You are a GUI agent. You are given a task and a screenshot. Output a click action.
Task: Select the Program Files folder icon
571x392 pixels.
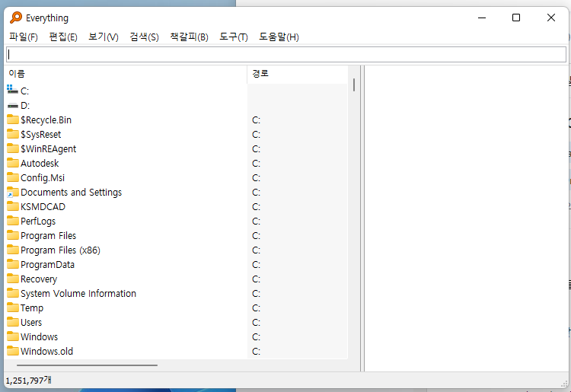(13, 235)
